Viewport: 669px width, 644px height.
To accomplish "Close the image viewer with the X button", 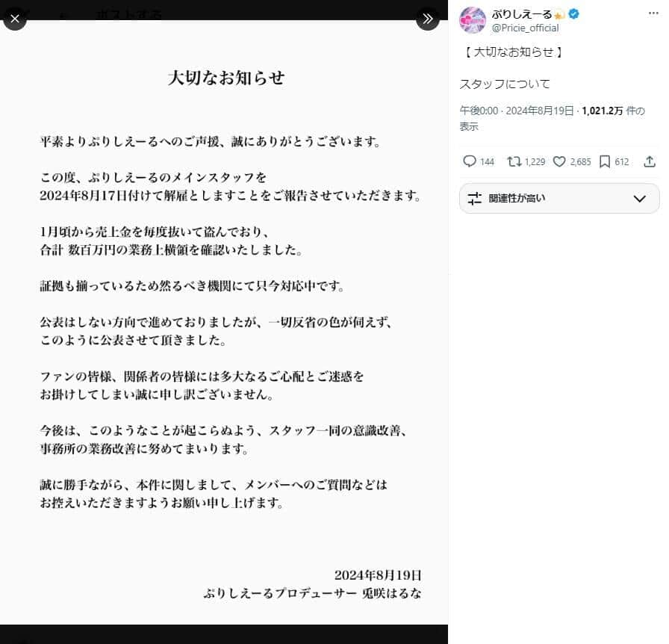I will coord(15,18).
